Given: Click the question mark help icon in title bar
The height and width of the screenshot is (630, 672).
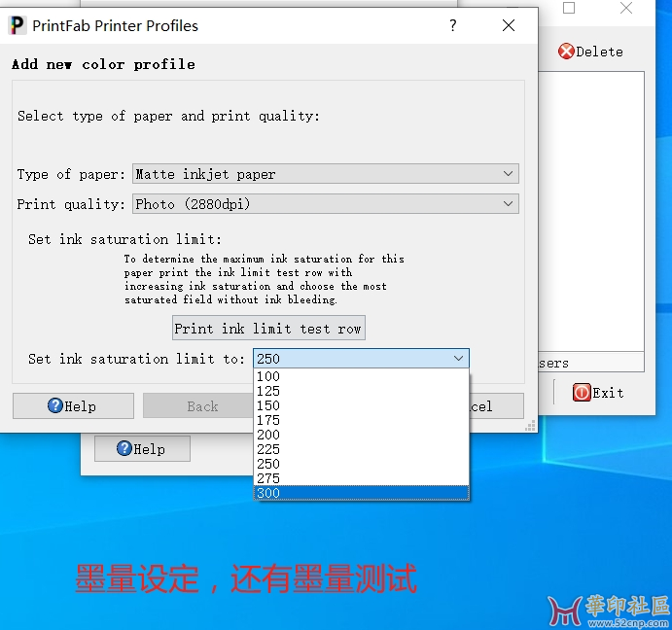Looking at the screenshot, I should coord(453,25).
